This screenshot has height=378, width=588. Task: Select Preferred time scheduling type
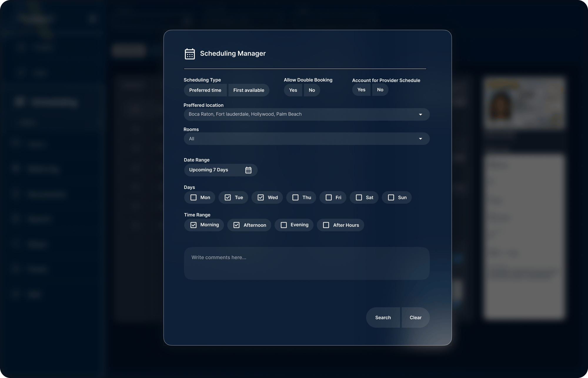(x=205, y=90)
